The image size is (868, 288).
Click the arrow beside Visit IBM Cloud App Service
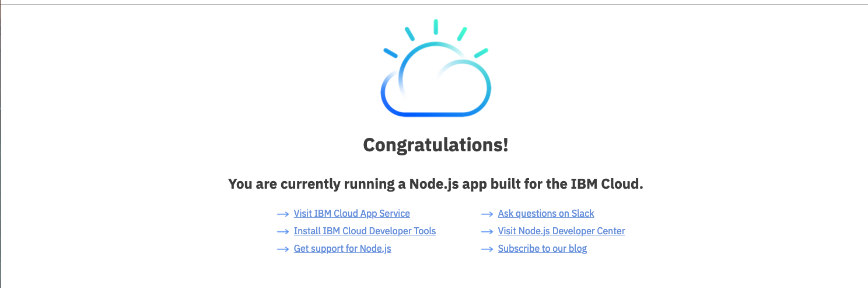coord(283,214)
